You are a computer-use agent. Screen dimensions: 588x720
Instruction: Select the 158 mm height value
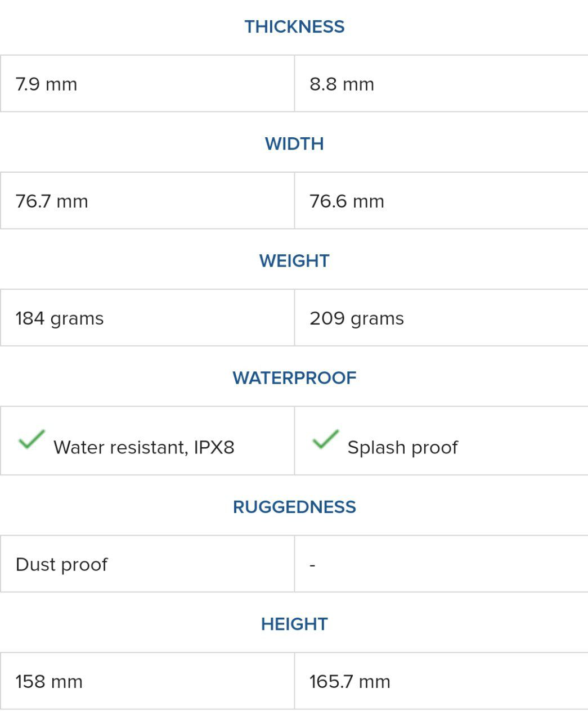[49, 682]
